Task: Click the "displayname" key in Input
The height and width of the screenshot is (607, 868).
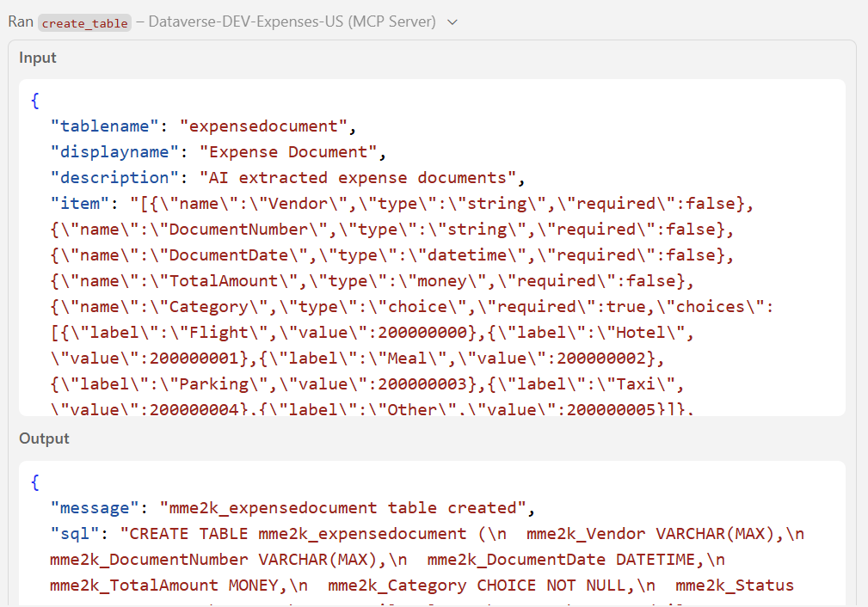Action: point(114,152)
